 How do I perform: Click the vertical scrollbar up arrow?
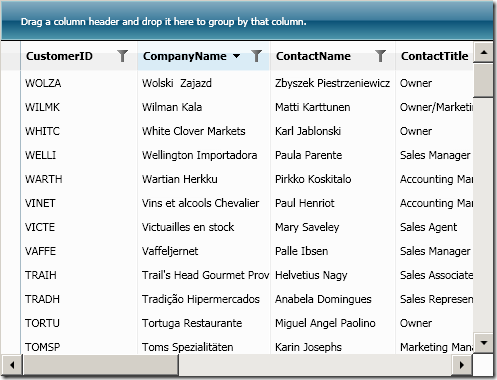coord(484,52)
